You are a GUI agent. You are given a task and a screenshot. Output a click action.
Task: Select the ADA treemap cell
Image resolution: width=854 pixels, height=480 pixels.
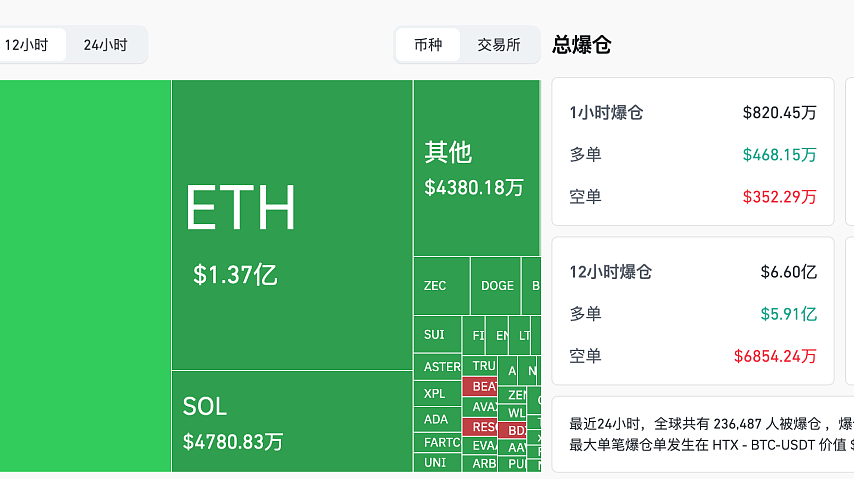[437, 420]
